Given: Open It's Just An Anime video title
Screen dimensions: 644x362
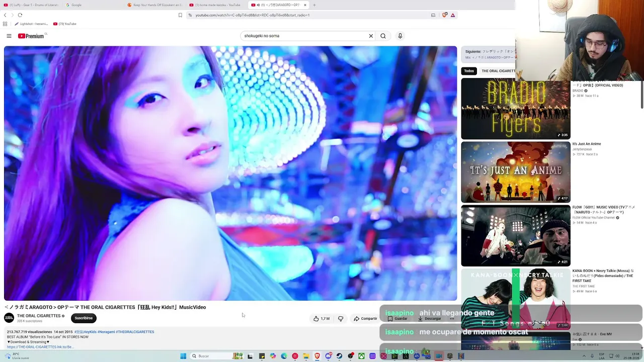Looking at the screenshot, I should point(587,144).
